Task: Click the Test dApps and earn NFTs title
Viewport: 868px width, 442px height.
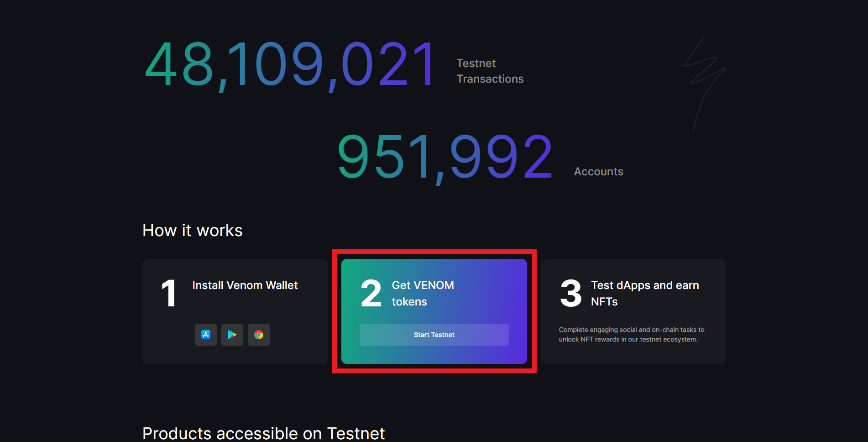Action: tap(644, 293)
